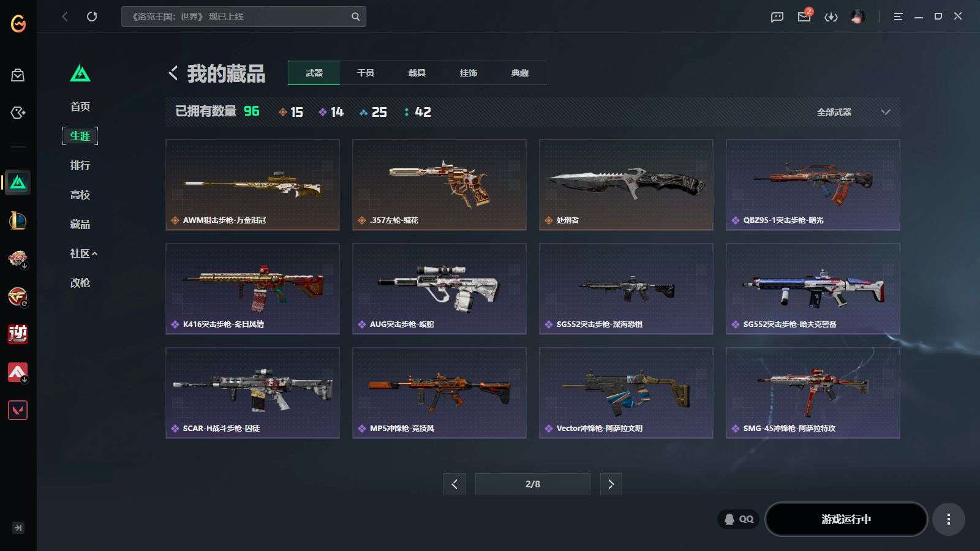Select the AWM狙击步枪-万金泪冠 weapon card
This screenshot has height=551, width=980.
point(252,185)
